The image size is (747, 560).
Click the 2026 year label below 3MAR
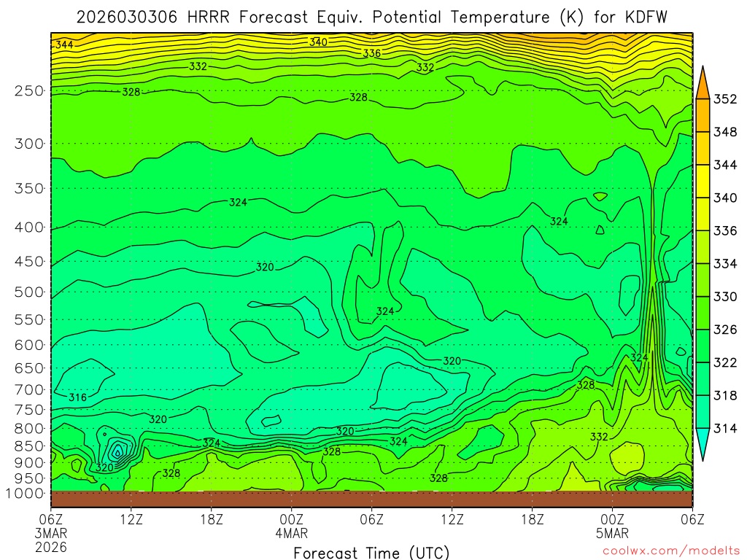(51, 547)
